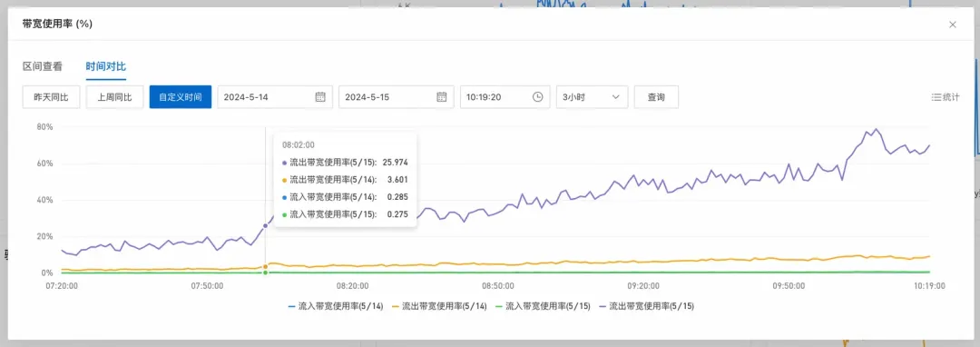This screenshot has width=980, height=347.
Task: Click green data point on hover line
Action: pos(265,273)
